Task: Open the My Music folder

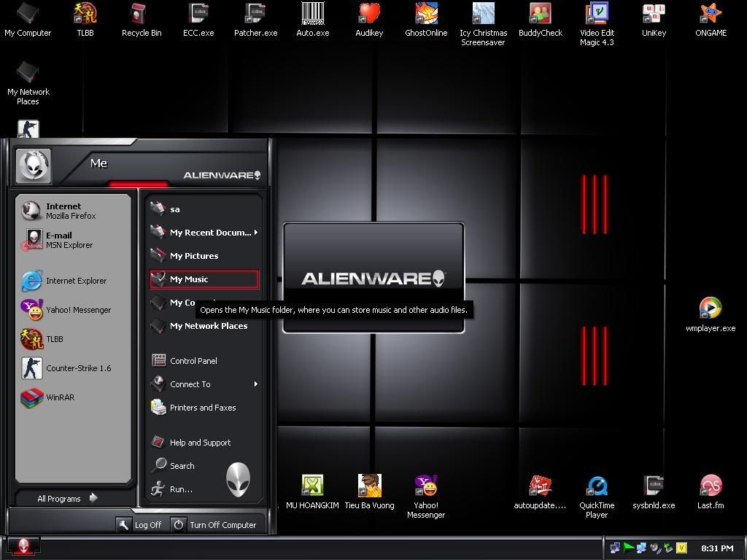Action: 204,279
